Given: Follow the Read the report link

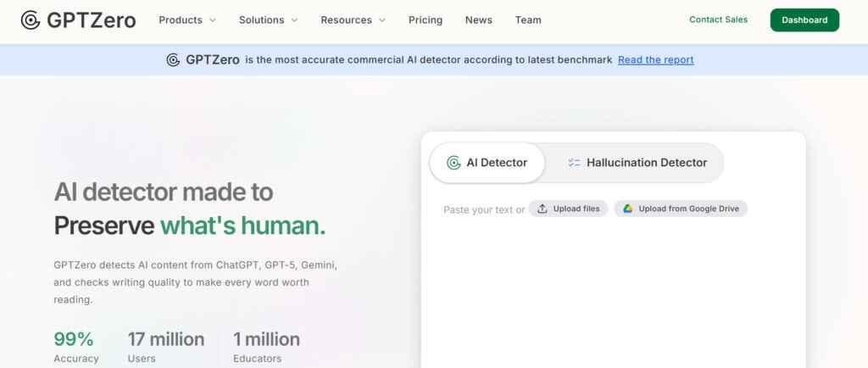Looking at the screenshot, I should [x=655, y=60].
